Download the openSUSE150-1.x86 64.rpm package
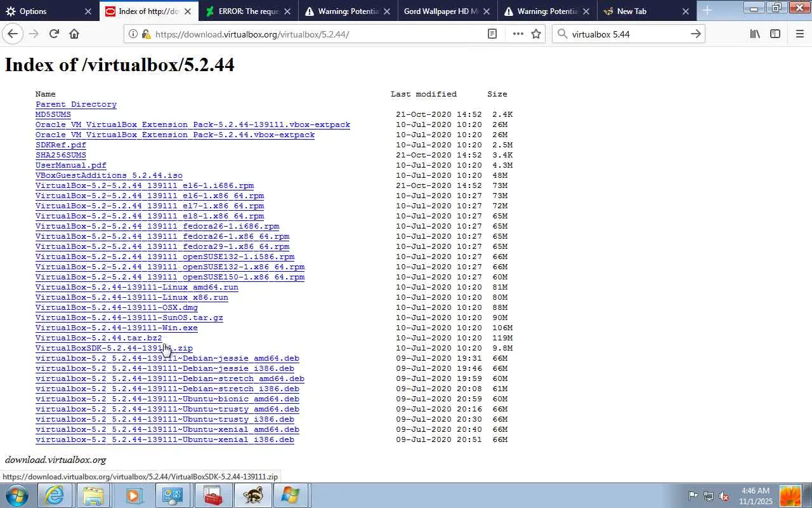This screenshot has width=812, height=508. click(170, 277)
